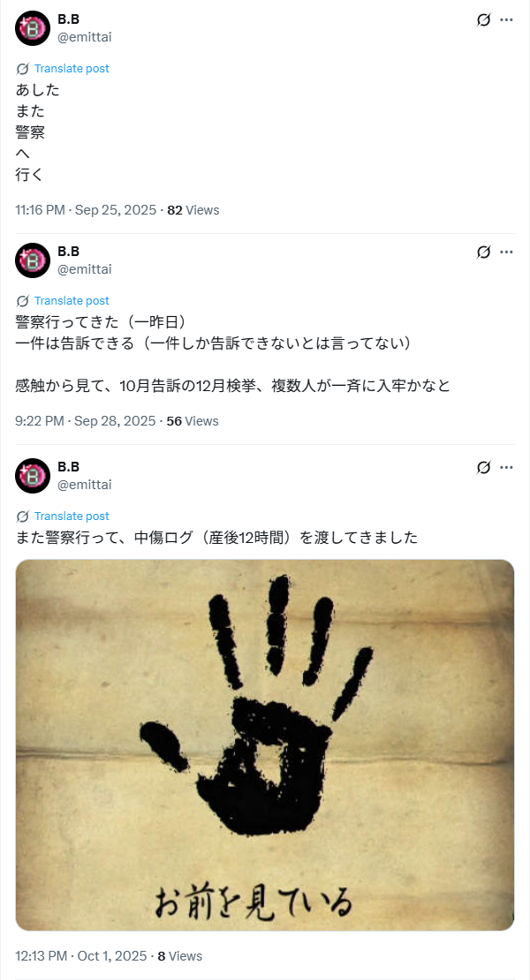This screenshot has width=530, height=980.
Task: Open the 12:13 PM Oct 1, 2025 timestamp
Action: coord(80,956)
